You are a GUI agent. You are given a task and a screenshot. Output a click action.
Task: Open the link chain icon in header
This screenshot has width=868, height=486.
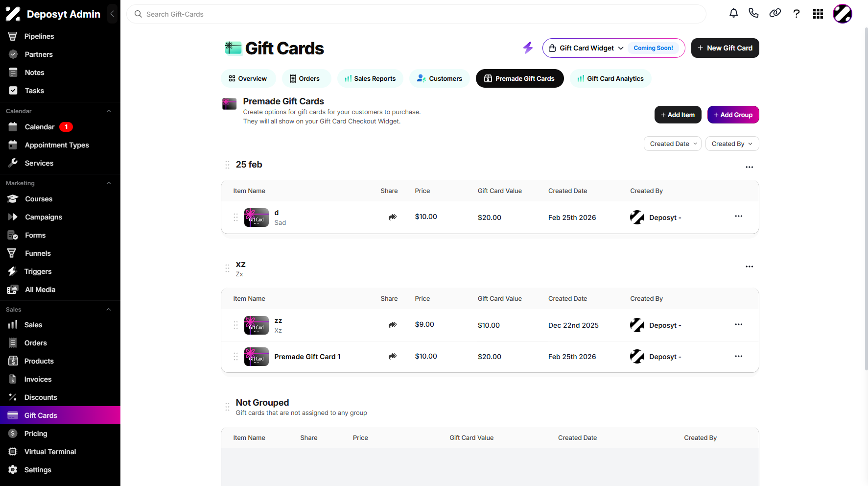775,13
